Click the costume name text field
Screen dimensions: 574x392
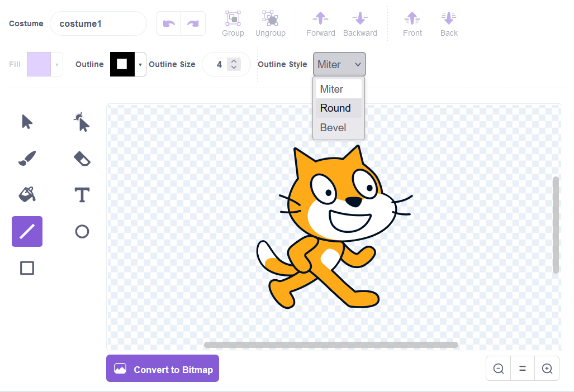click(x=98, y=24)
